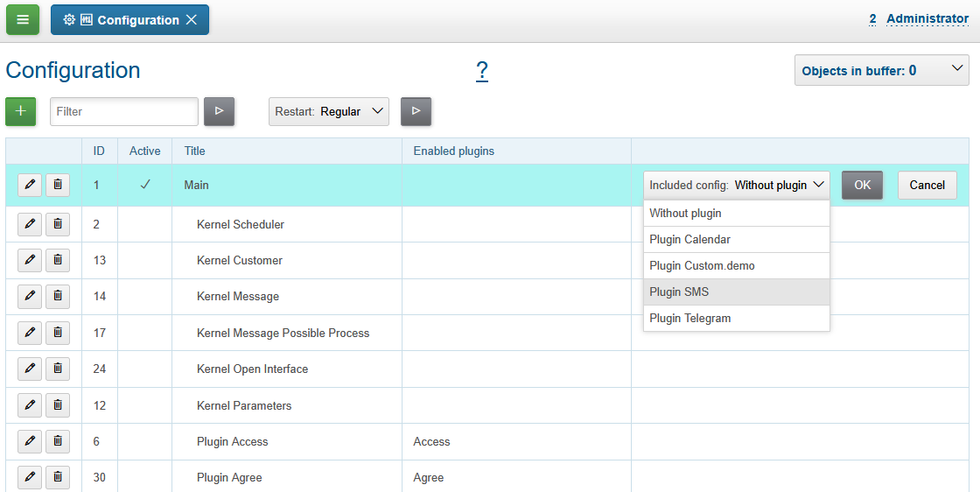Open the green hamburger main menu
Screen dimensions: 980x492
pyautogui.click(x=23, y=20)
